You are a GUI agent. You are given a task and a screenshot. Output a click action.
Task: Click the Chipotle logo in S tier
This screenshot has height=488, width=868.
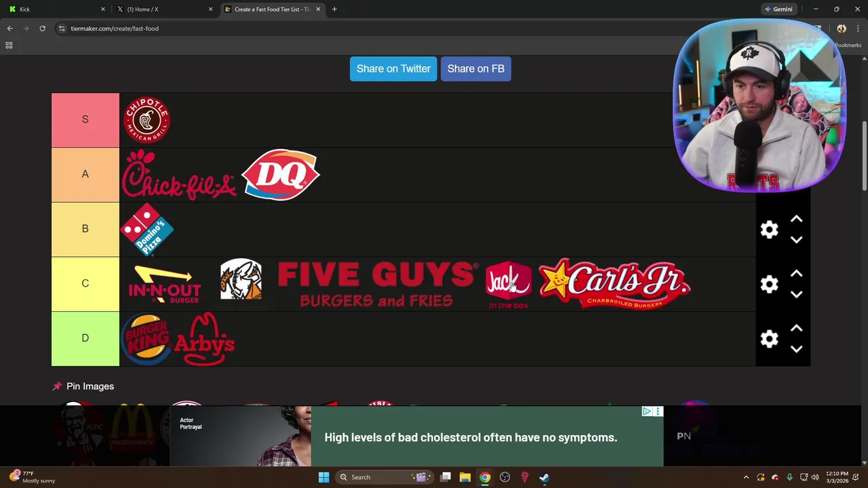146,120
